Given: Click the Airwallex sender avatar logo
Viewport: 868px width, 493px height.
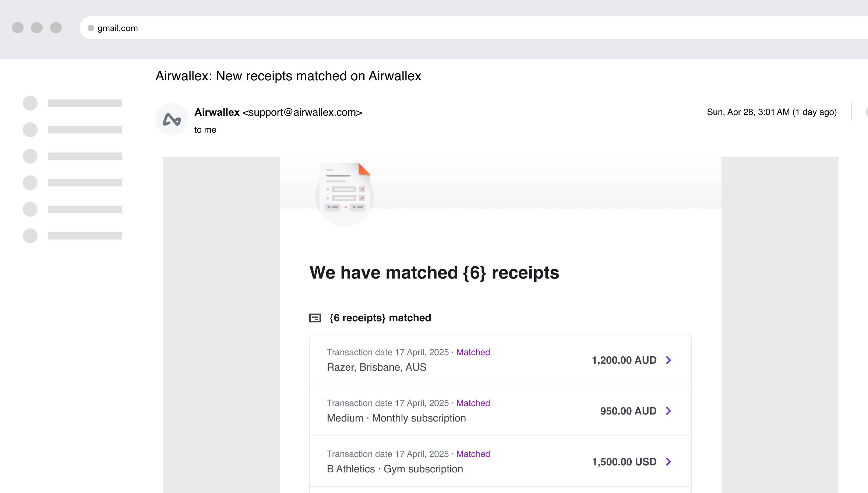Looking at the screenshot, I should (x=172, y=119).
